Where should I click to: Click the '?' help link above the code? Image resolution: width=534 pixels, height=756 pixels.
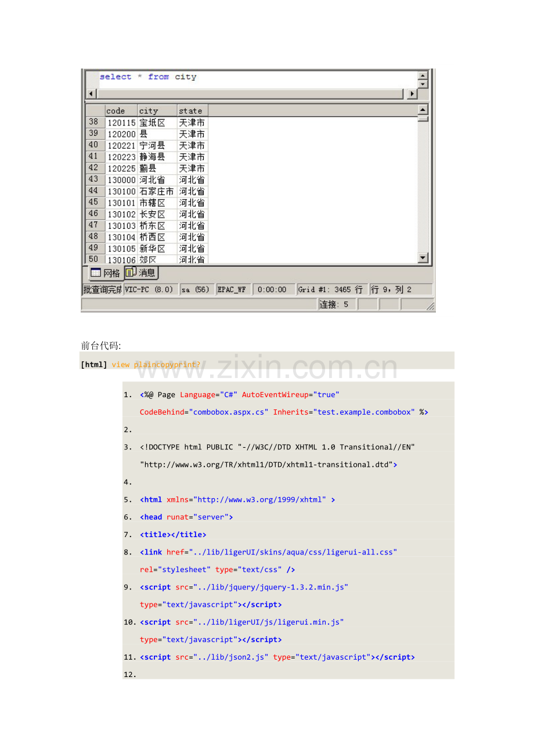198,364
